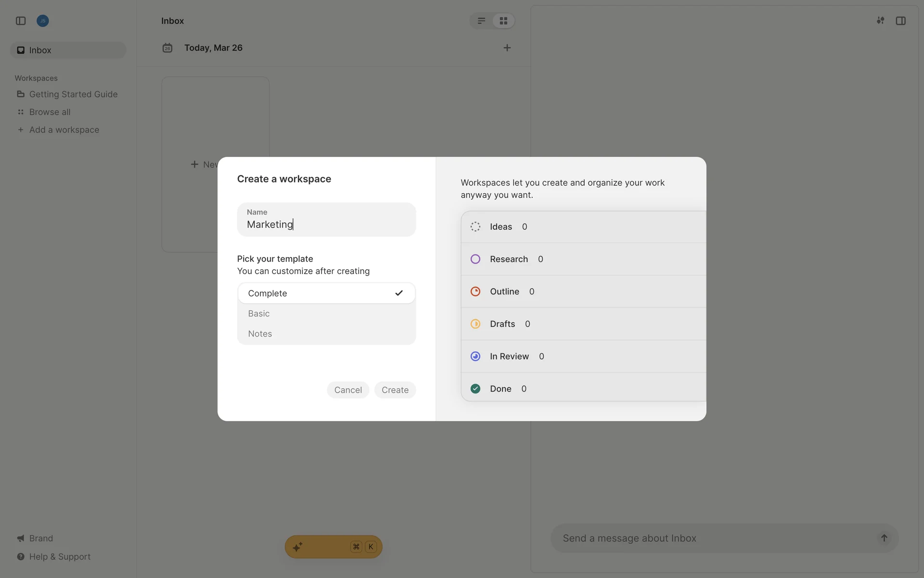Click the calendar icon beside Today

[x=167, y=48]
